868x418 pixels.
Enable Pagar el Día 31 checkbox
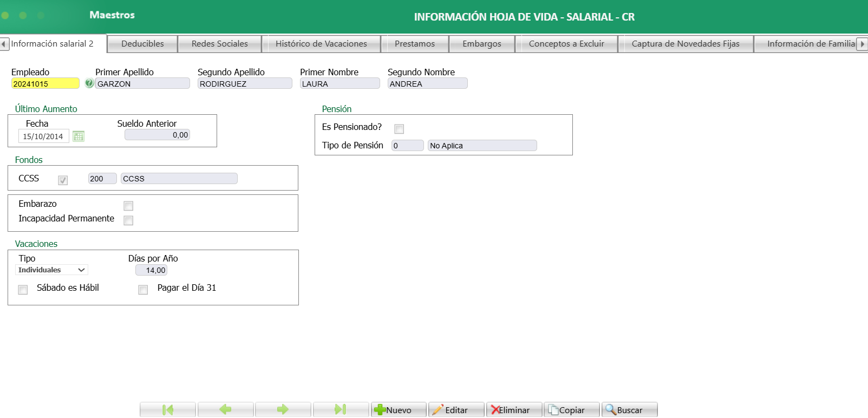[x=143, y=290]
